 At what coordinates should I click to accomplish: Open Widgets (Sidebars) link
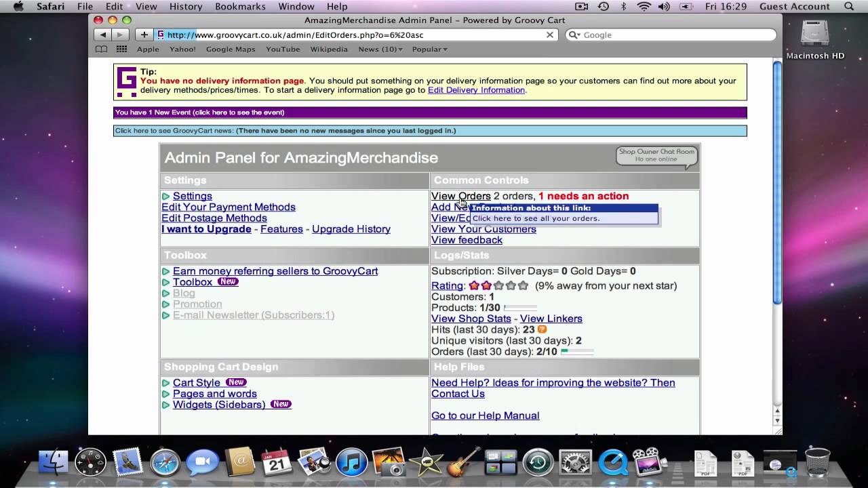click(x=219, y=405)
